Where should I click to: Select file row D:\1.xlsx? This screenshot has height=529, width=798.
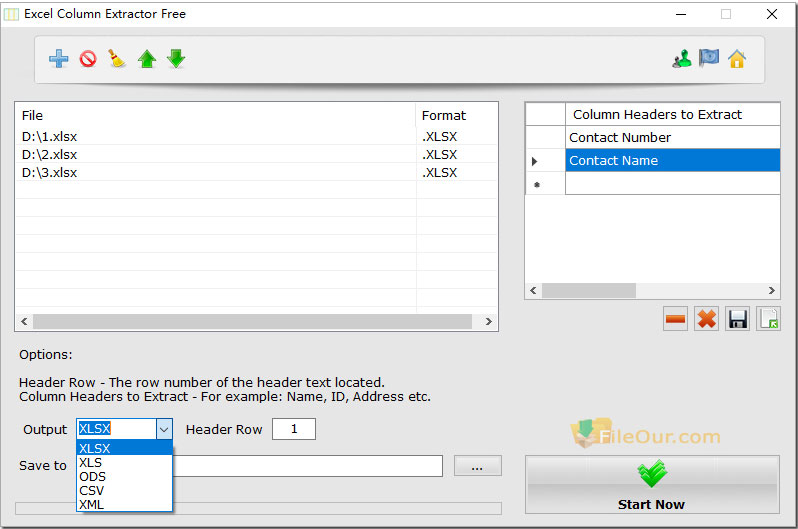coord(256,136)
